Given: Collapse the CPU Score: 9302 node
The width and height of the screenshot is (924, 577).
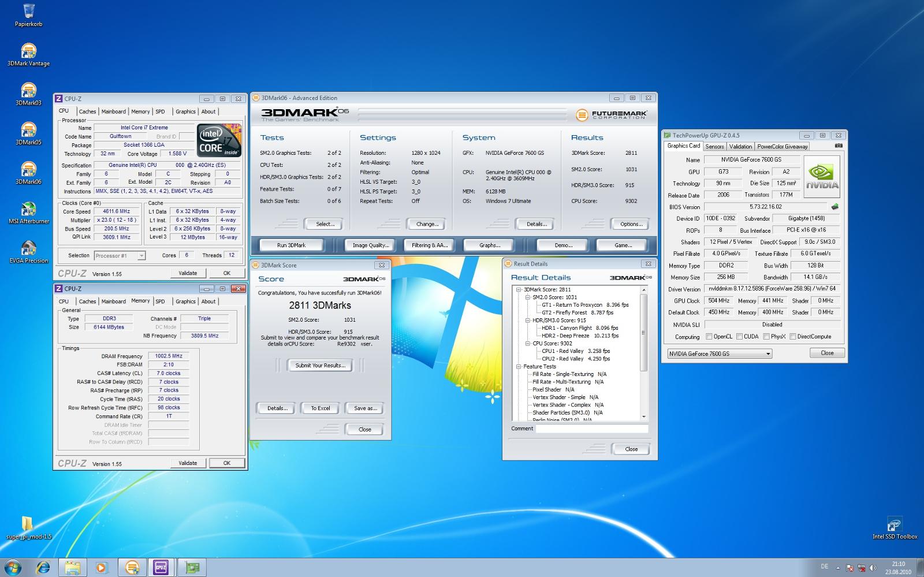Looking at the screenshot, I should point(527,343).
